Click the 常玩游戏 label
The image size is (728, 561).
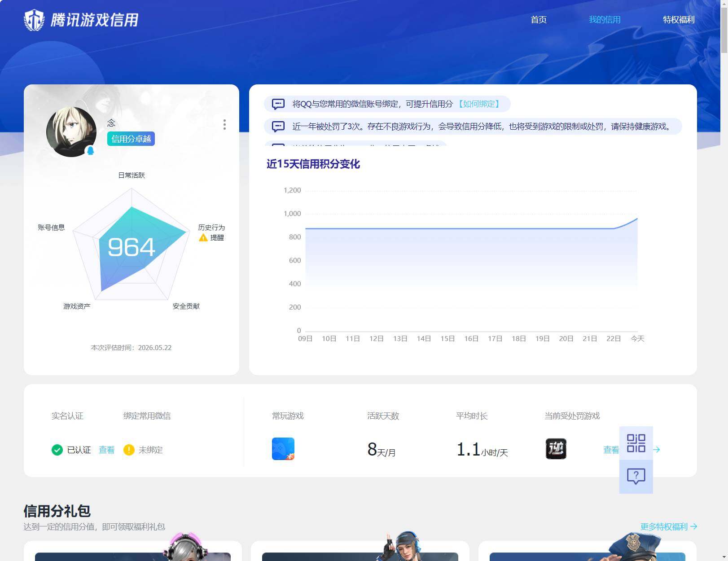tap(288, 416)
